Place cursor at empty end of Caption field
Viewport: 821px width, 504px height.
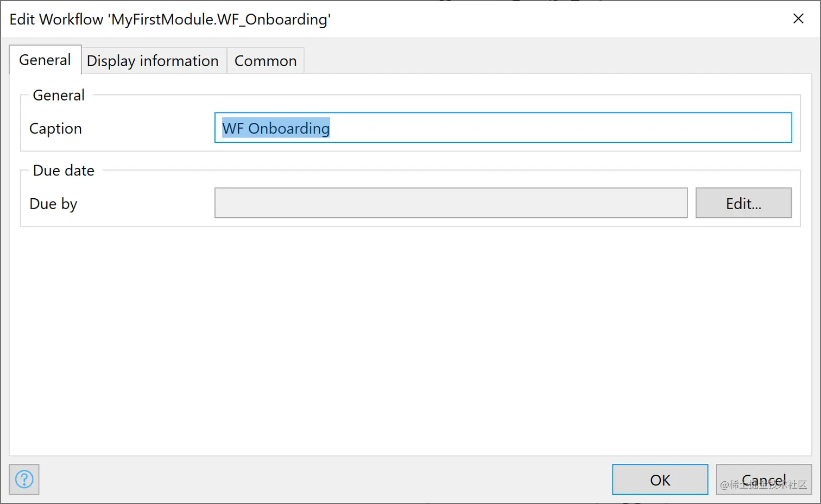[x=559, y=128]
